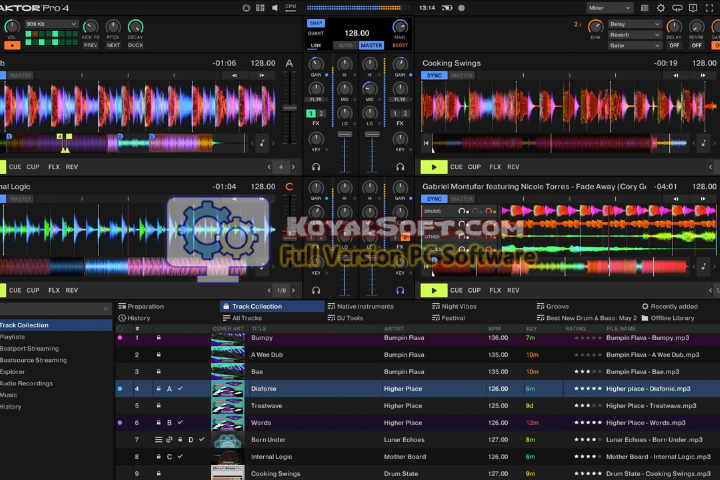The height and width of the screenshot is (480, 720).
Task: Click deck A tempo fader
Action: point(289,108)
